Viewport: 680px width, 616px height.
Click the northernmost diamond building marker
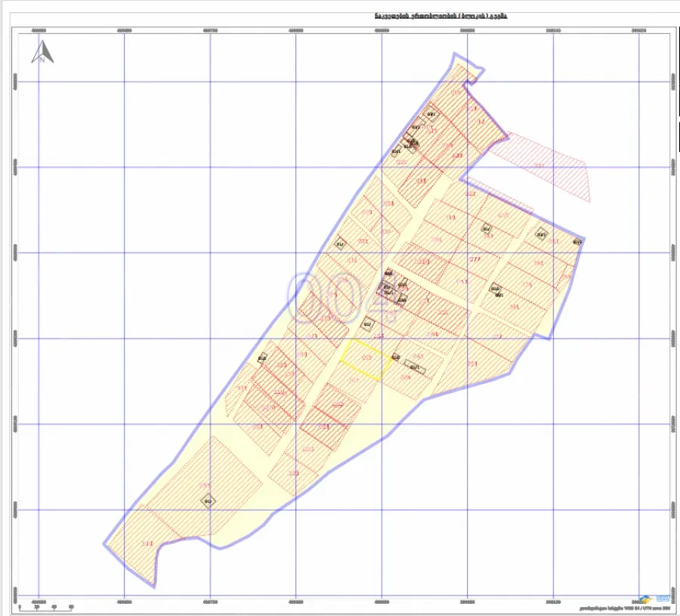pyautogui.click(x=432, y=114)
